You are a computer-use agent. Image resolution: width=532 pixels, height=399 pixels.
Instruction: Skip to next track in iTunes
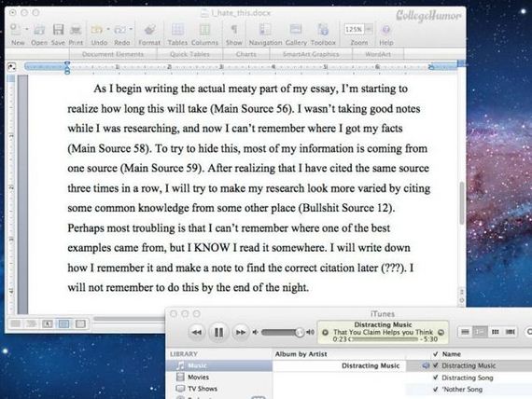click(x=241, y=332)
